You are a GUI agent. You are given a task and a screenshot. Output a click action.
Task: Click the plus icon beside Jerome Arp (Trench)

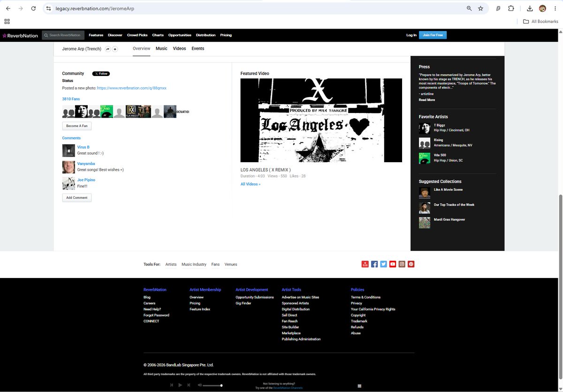(114, 49)
